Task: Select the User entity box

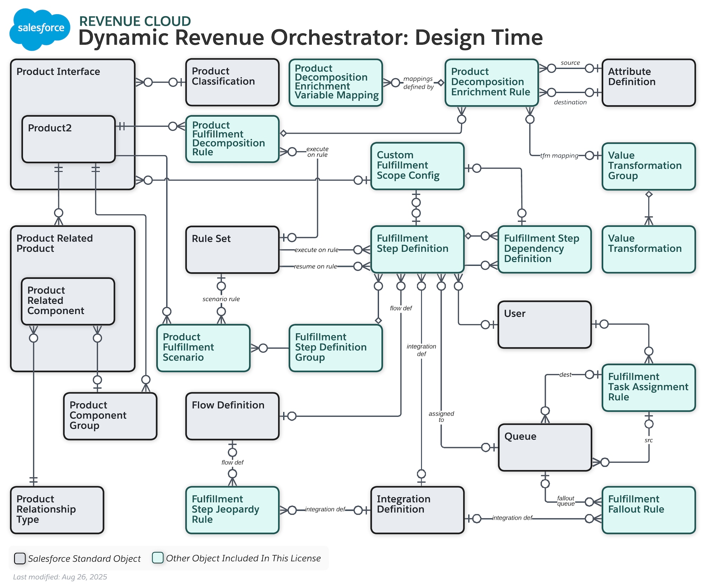Action: pyautogui.click(x=545, y=325)
